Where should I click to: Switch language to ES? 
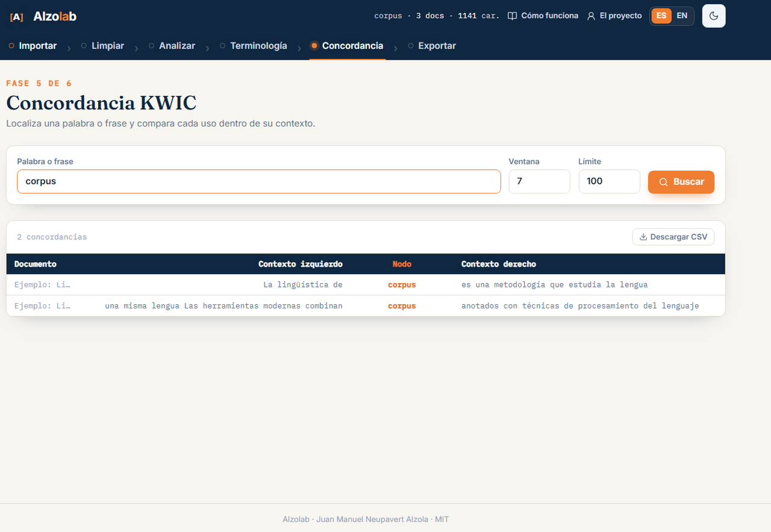click(661, 16)
